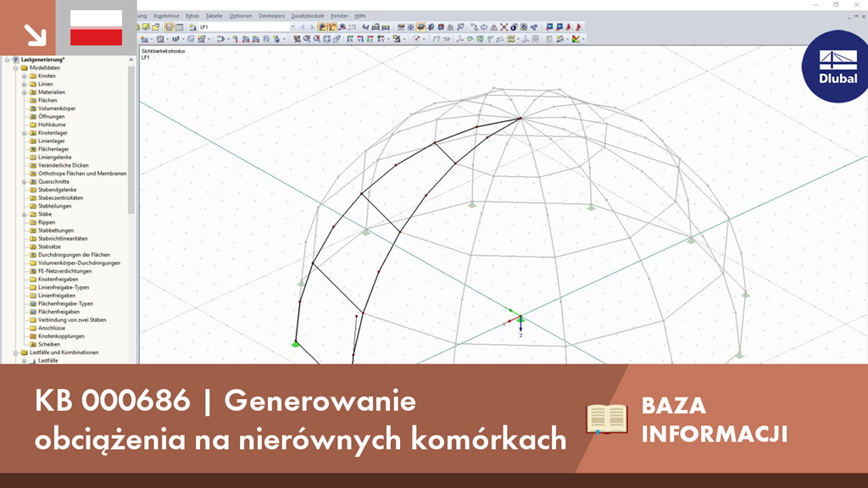
Task: Select Liniengelenke tree entry
Action: tap(54, 157)
